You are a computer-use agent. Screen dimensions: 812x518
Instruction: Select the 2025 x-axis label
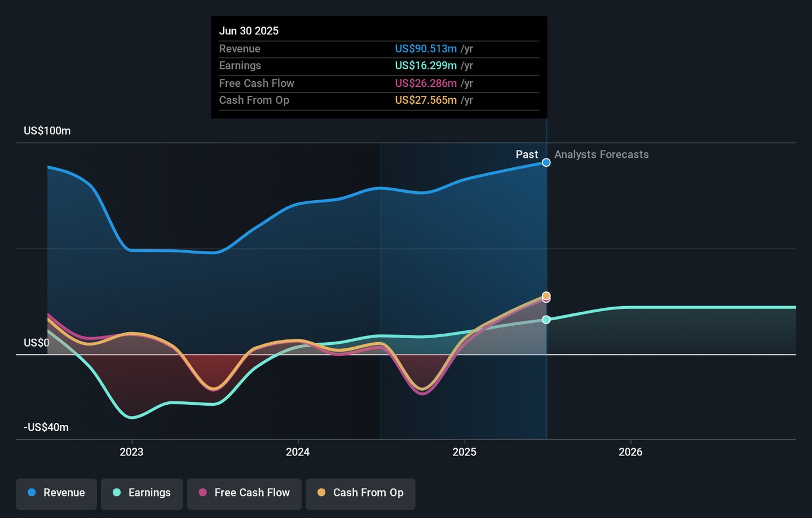coord(464,452)
